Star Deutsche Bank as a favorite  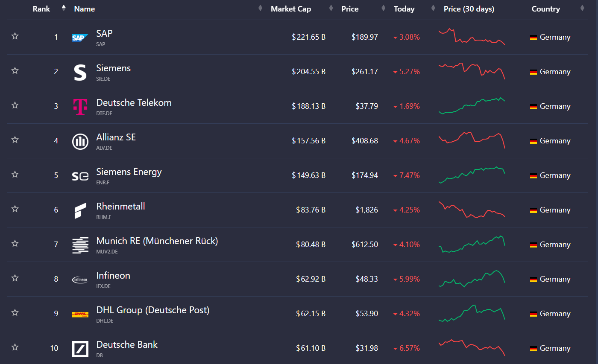point(15,347)
